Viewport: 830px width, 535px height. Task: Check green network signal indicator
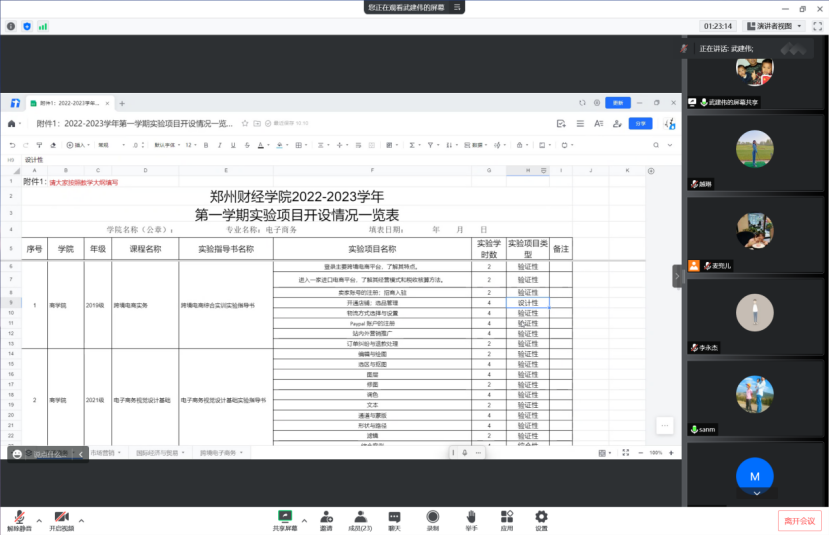tap(43, 26)
